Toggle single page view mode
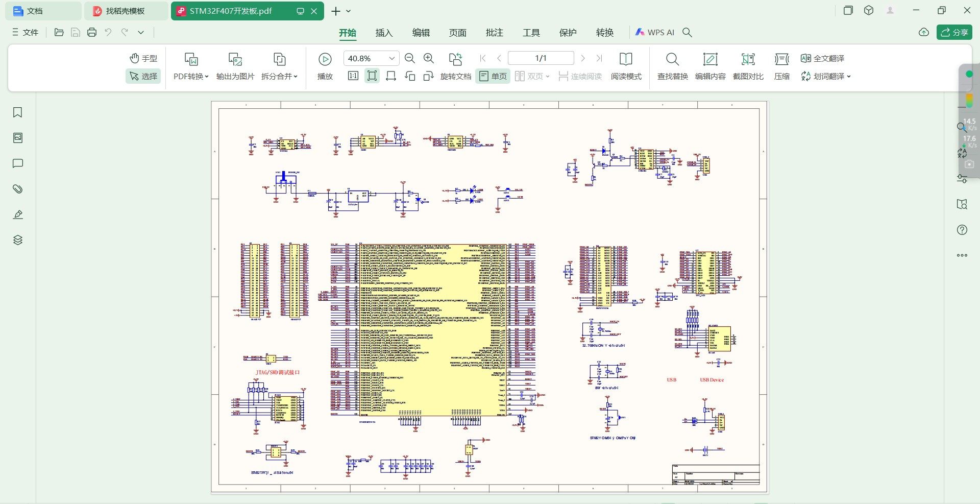Viewport: 980px width, 504px height. (493, 76)
